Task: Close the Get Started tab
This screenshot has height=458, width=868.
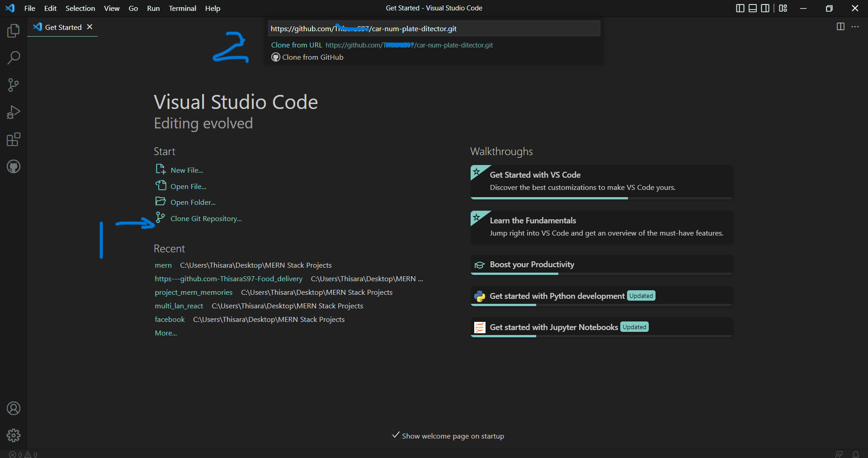Action: (x=90, y=27)
